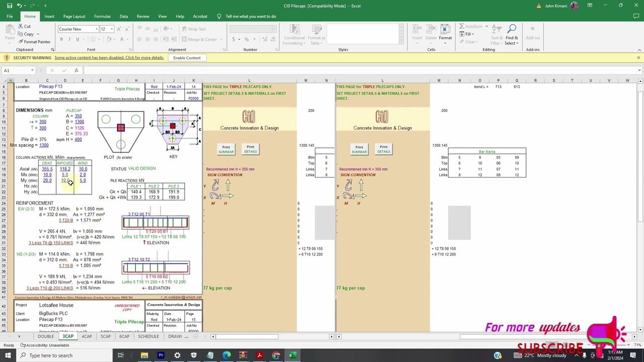Click the Copy command

25,34
